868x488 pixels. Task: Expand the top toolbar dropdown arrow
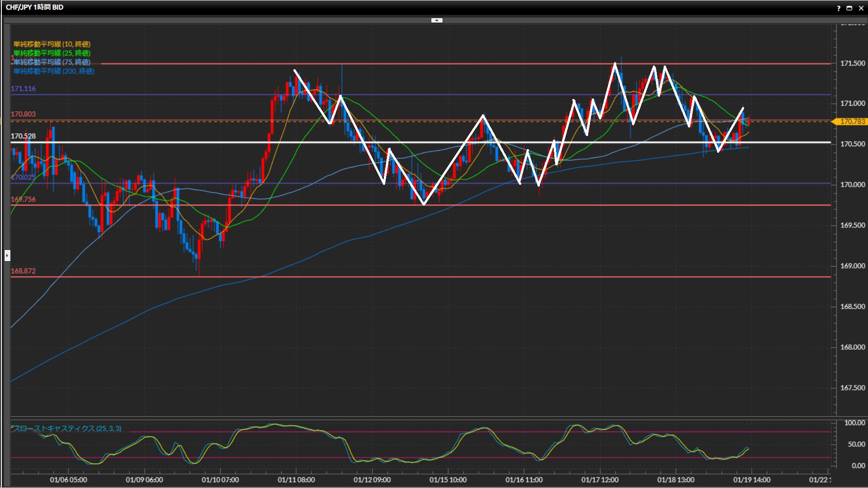437,20
